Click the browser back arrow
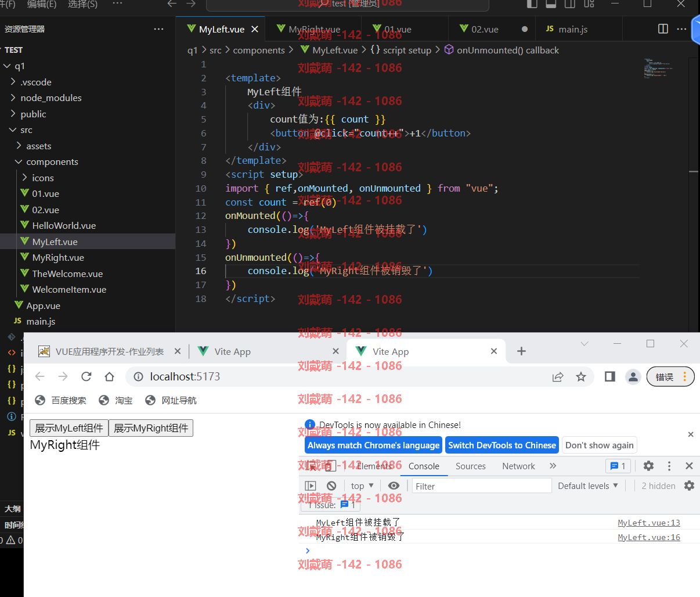The height and width of the screenshot is (597, 700). click(x=39, y=376)
